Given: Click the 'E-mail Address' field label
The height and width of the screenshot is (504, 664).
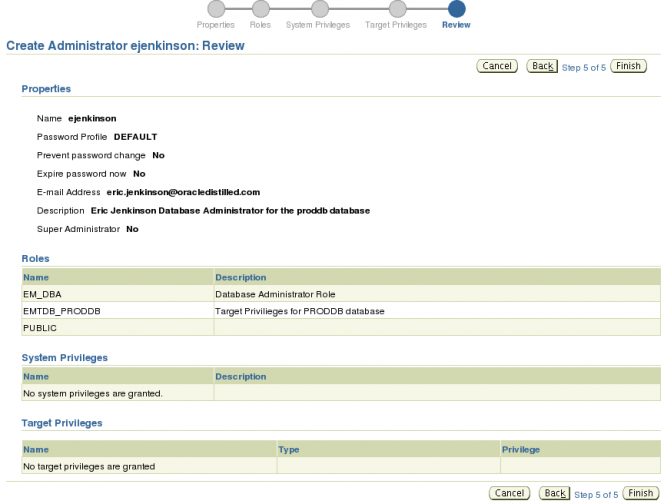Looking at the screenshot, I should point(69,192).
